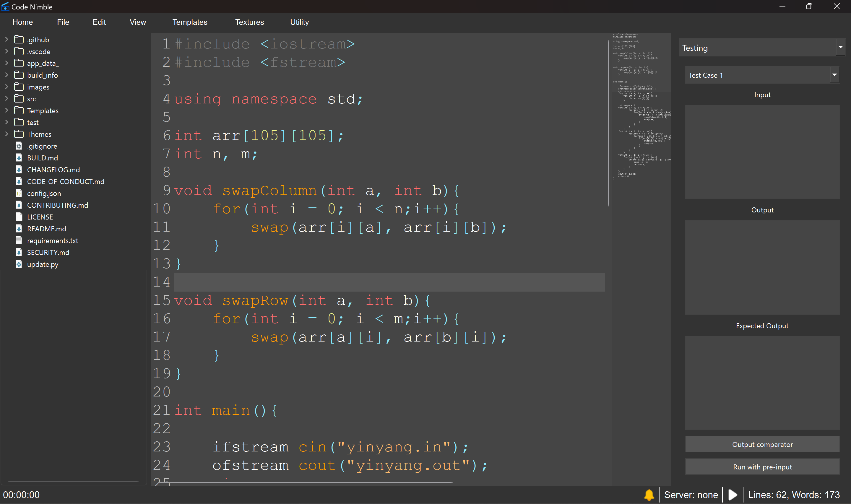Open the Utility menu
851x504 pixels.
(x=299, y=22)
